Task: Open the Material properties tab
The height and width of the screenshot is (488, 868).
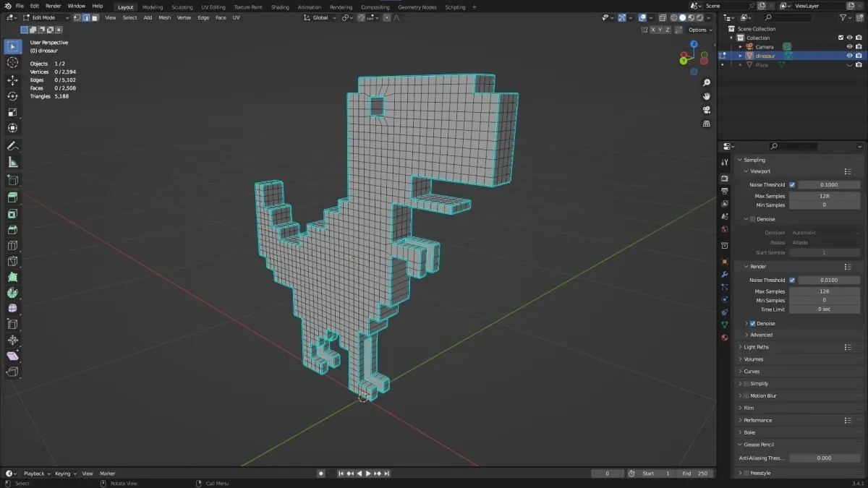Action: 724,337
